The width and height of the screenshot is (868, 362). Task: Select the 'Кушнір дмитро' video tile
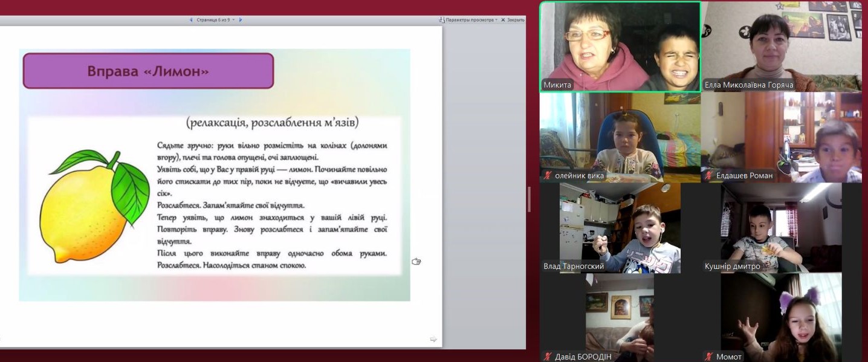coord(782,227)
